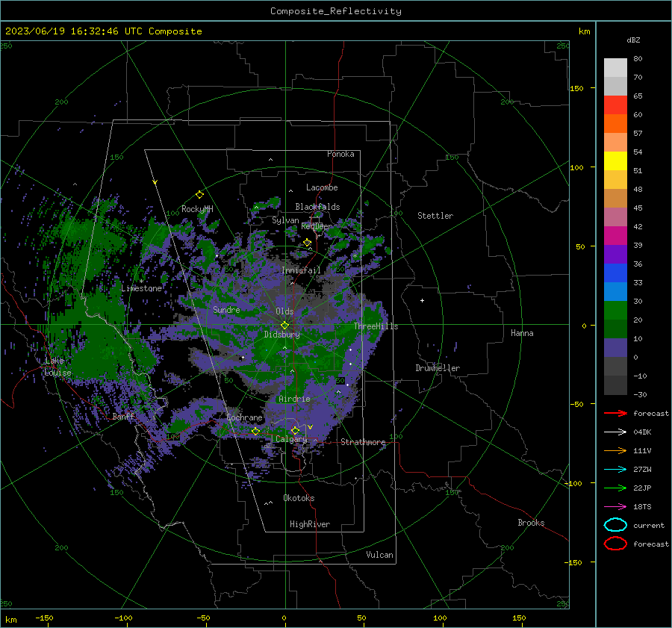The image size is (672, 628).
Task: Click the Lake Louise label
Action: point(57,367)
